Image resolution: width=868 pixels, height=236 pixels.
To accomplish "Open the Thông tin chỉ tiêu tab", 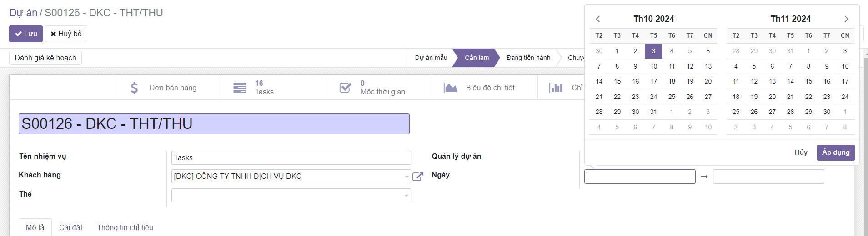I will click(125, 227).
